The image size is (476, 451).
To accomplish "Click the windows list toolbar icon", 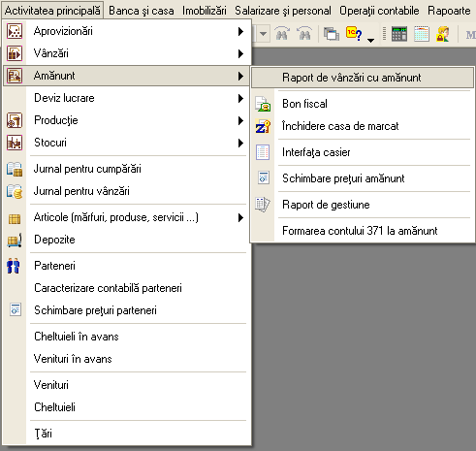I will (x=332, y=34).
